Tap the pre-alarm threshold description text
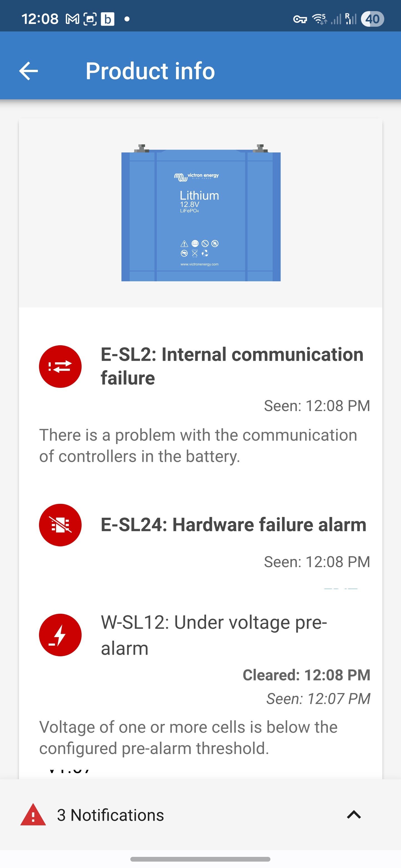Viewport: 401px width, 868px height. point(188,737)
